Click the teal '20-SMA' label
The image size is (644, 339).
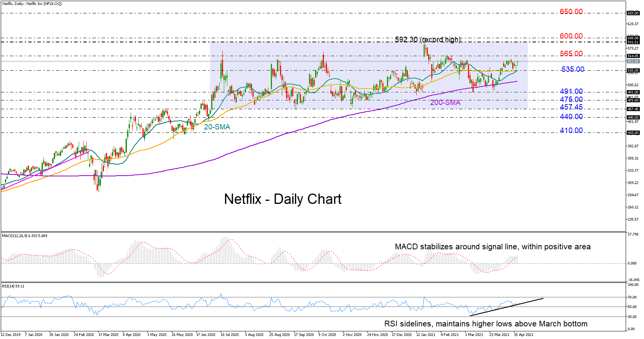coord(217,127)
